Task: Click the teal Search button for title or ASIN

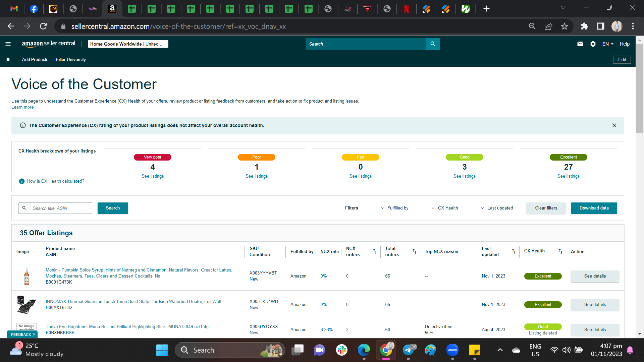Action: pos(113,208)
